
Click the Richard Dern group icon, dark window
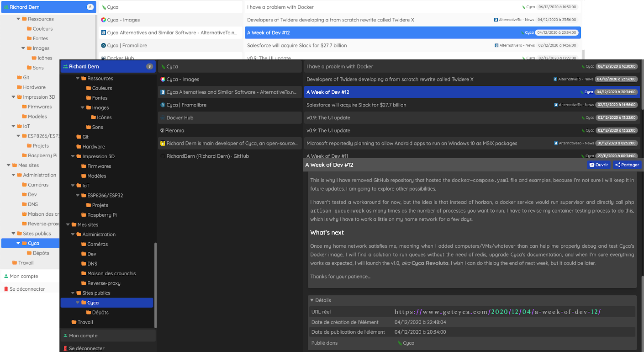coord(65,67)
